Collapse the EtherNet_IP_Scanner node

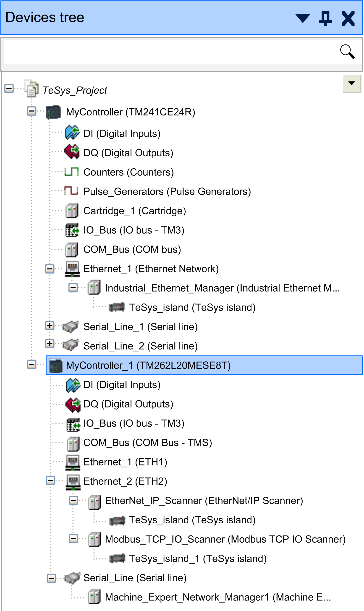73,501
